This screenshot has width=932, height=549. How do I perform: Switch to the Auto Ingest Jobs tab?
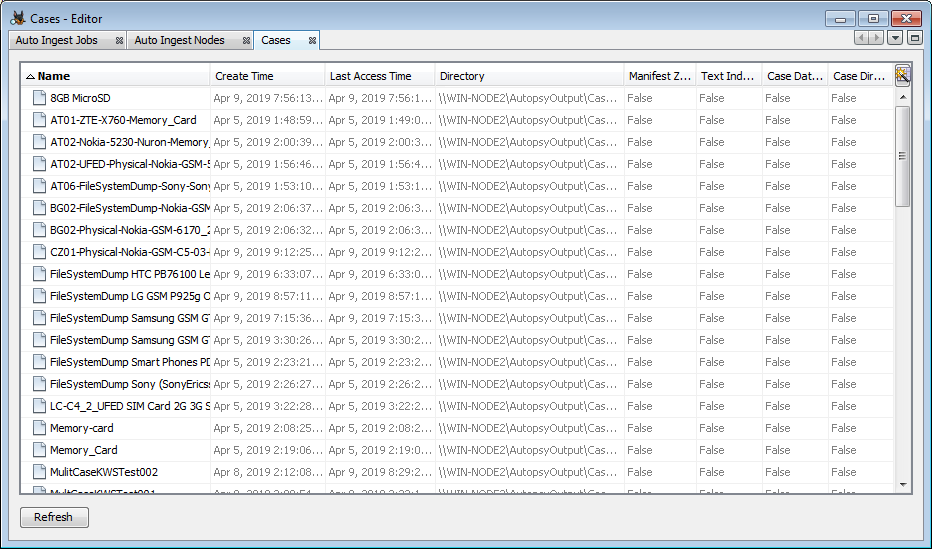[x=57, y=41]
